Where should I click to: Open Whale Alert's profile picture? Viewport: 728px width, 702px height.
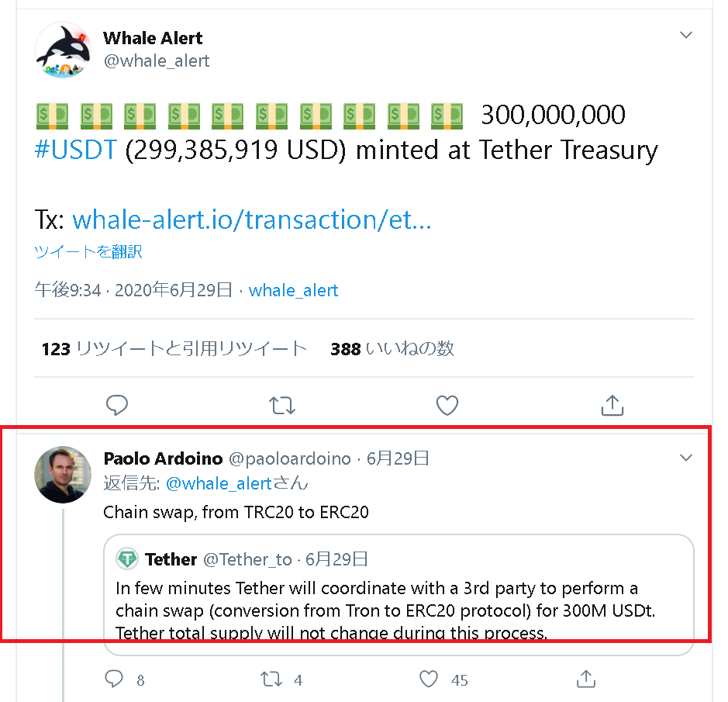[x=63, y=50]
